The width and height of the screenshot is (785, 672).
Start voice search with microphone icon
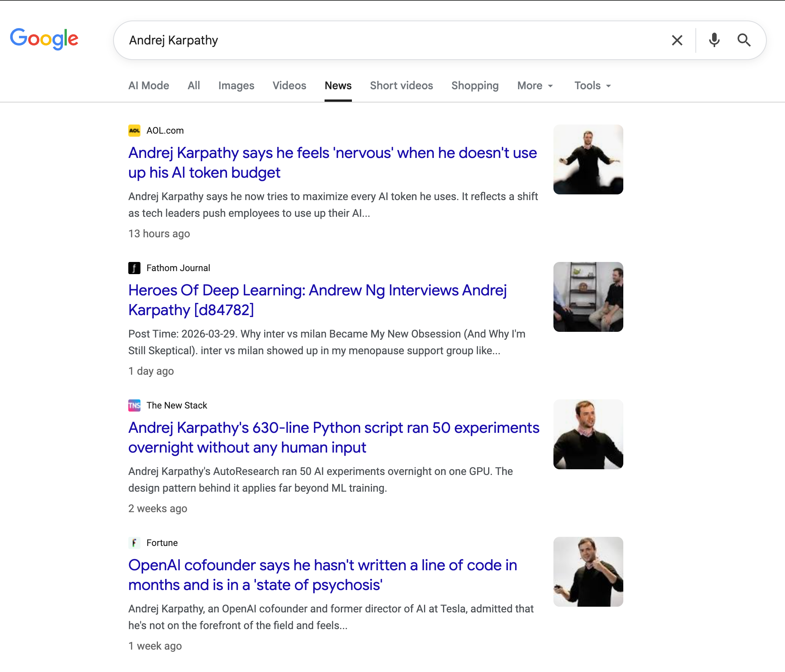point(714,40)
